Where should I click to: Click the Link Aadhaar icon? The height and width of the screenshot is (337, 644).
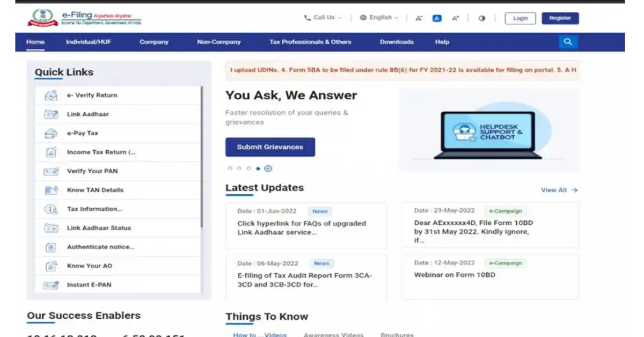pyautogui.click(x=51, y=114)
